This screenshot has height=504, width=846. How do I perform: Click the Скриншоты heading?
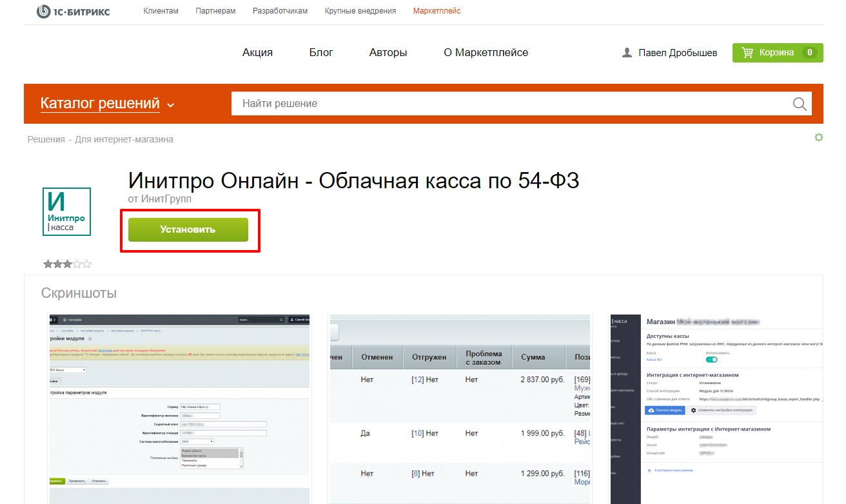pyautogui.click(x=79, y=293)
